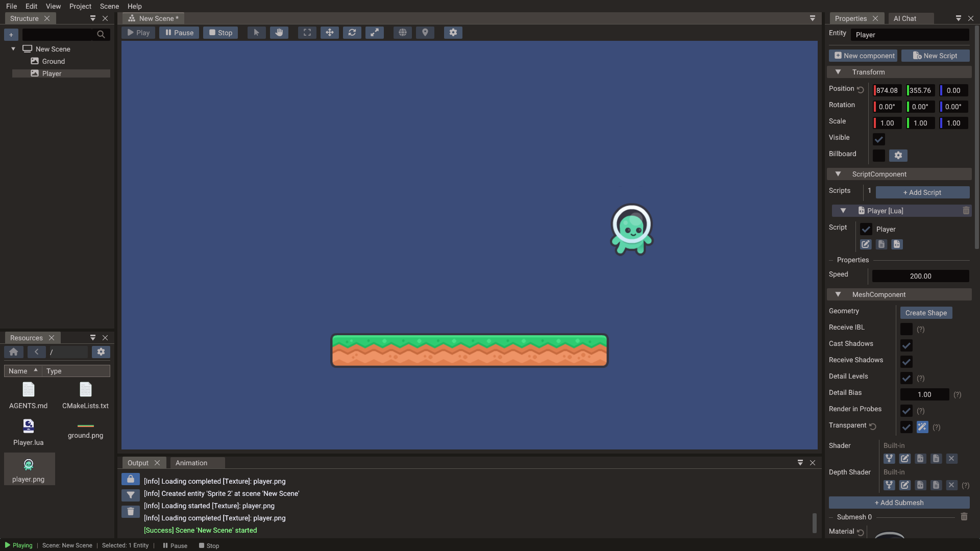Collapse the ScriptComponent section
Image resolution: width=980 pixels, height=551 pixels.
[x=838, y=174]
